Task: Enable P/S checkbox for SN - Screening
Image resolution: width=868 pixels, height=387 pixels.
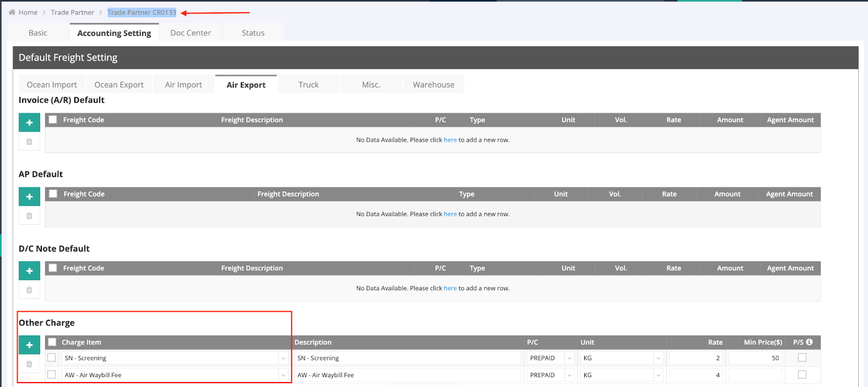Action: pos(802,358)
